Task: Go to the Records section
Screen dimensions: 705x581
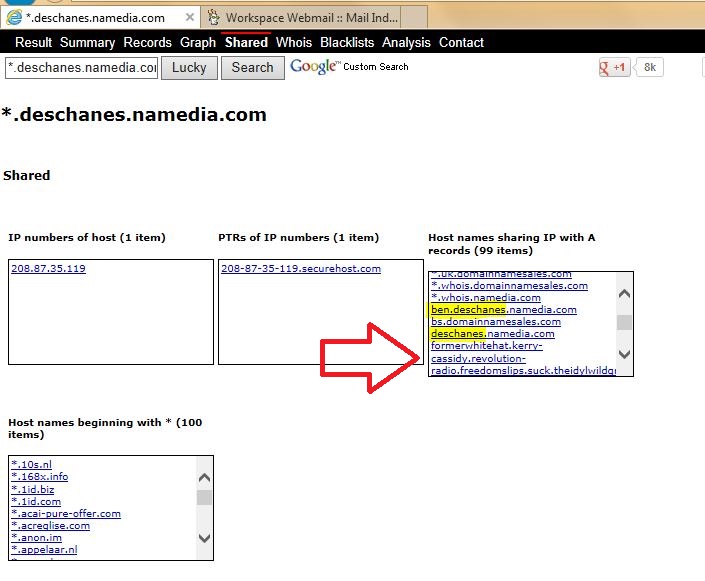Action: coord(147,42)
